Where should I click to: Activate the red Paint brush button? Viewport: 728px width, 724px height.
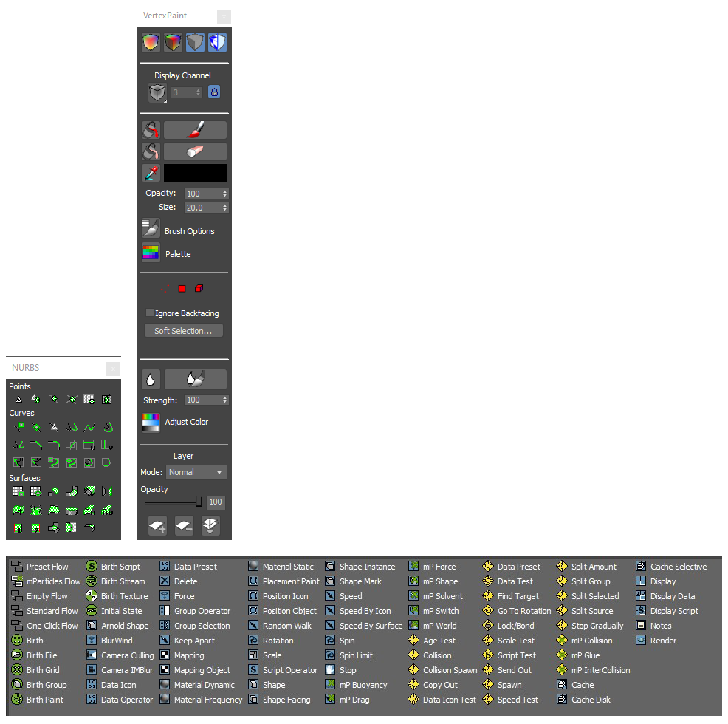(x=195, y=130)
